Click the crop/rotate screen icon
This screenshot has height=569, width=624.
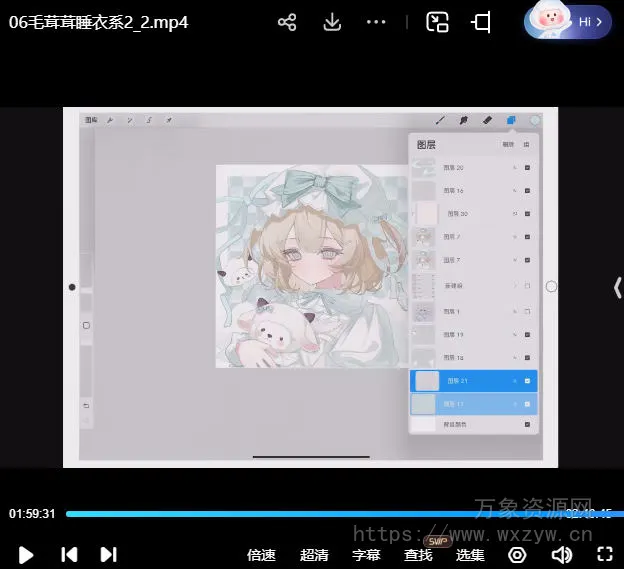482,22
